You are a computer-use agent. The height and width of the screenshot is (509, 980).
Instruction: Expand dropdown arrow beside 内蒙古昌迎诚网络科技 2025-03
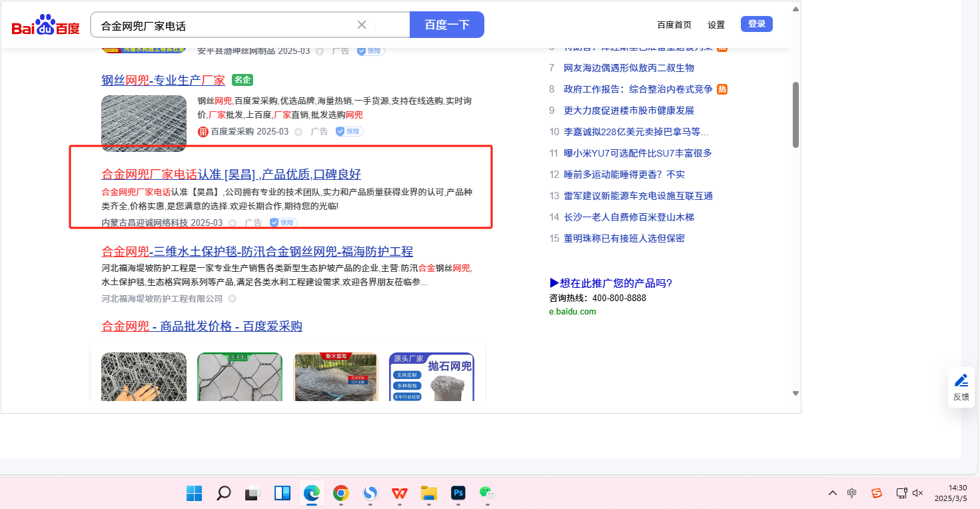click(x=233, y=223)
